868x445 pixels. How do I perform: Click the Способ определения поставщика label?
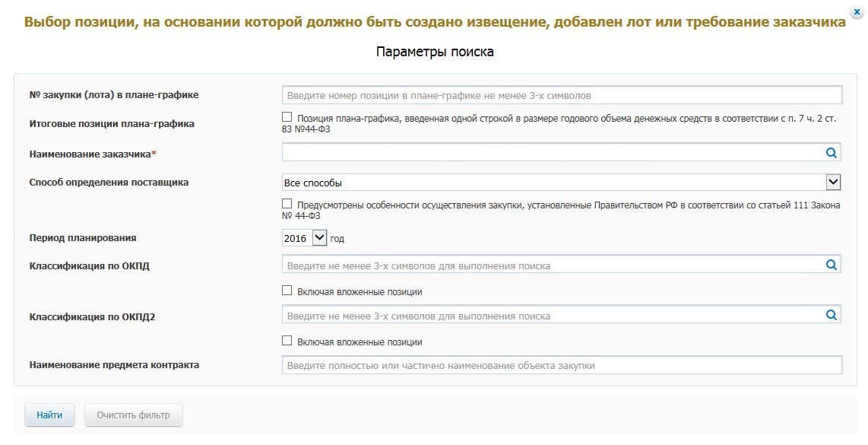[109, 183]
